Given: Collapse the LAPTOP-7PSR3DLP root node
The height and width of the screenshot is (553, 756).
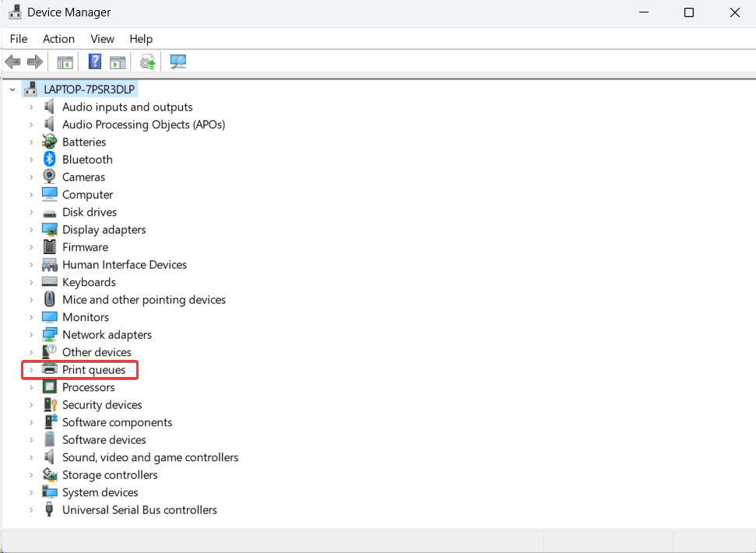Looking at the screenshot, I should tap(12, 90).
